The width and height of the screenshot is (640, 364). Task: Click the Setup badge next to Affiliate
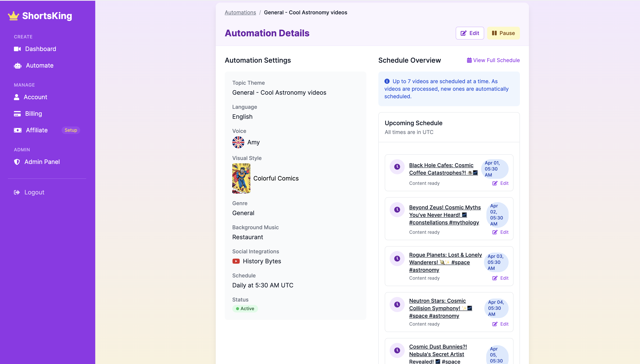click(x=71, y=130)
